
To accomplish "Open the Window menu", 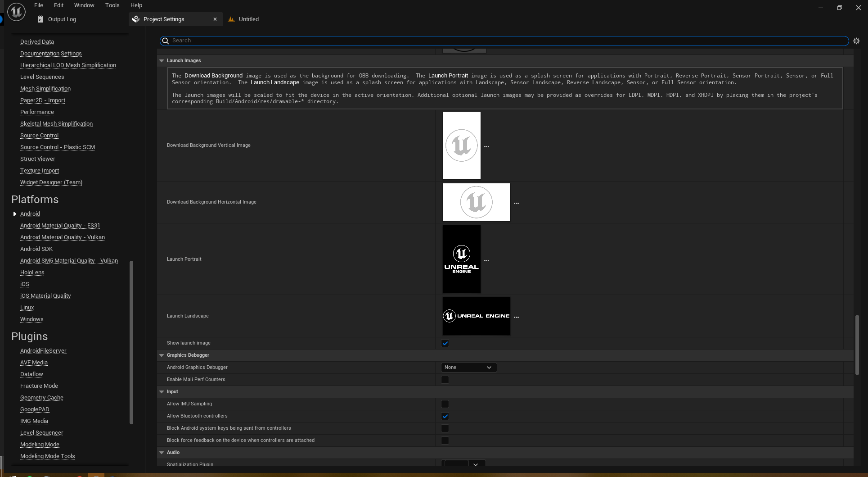I will pos(84,5).
